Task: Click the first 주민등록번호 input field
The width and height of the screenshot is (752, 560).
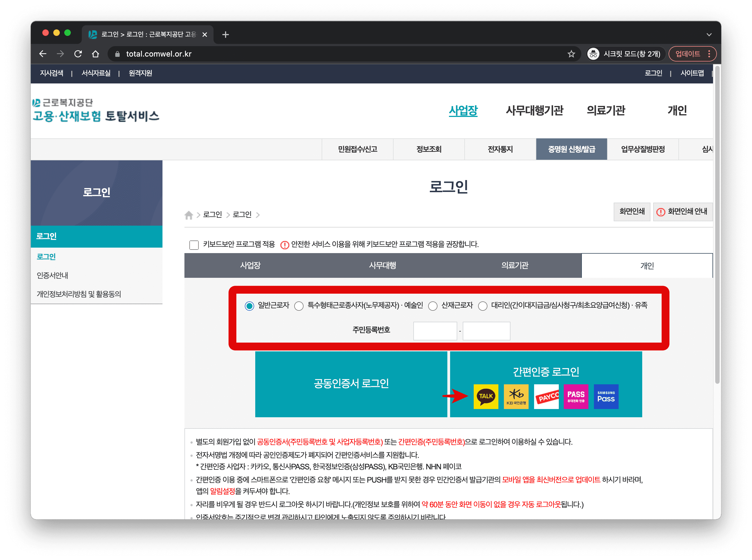Action: (x=435, y=331)
